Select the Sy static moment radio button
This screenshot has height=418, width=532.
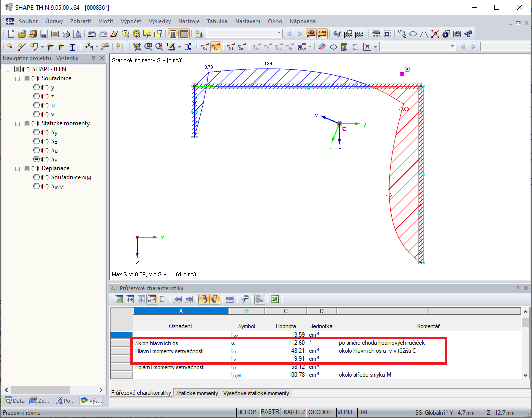37,132
